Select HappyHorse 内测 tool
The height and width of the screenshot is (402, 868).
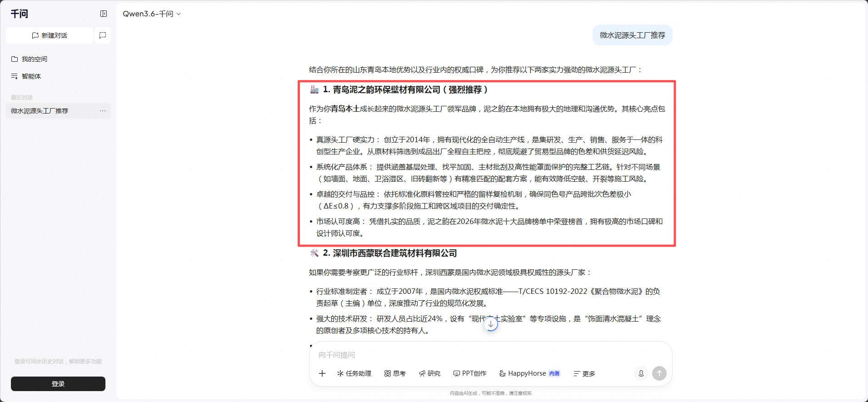(529, 373)
